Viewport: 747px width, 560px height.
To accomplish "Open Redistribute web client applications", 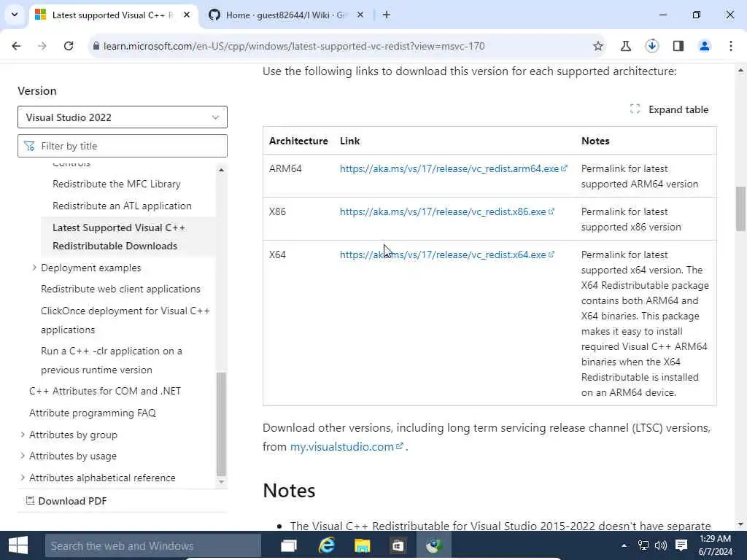I will 120,289.
